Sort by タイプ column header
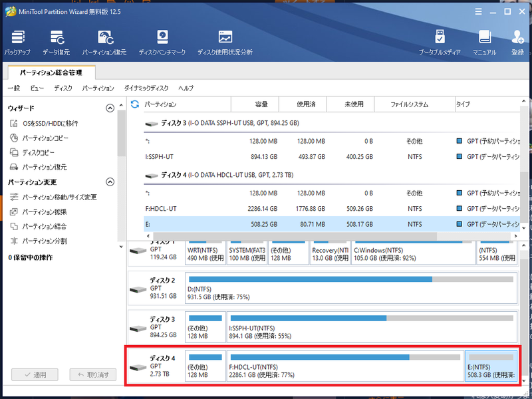The image size is (532, 399). click(487, 104)
